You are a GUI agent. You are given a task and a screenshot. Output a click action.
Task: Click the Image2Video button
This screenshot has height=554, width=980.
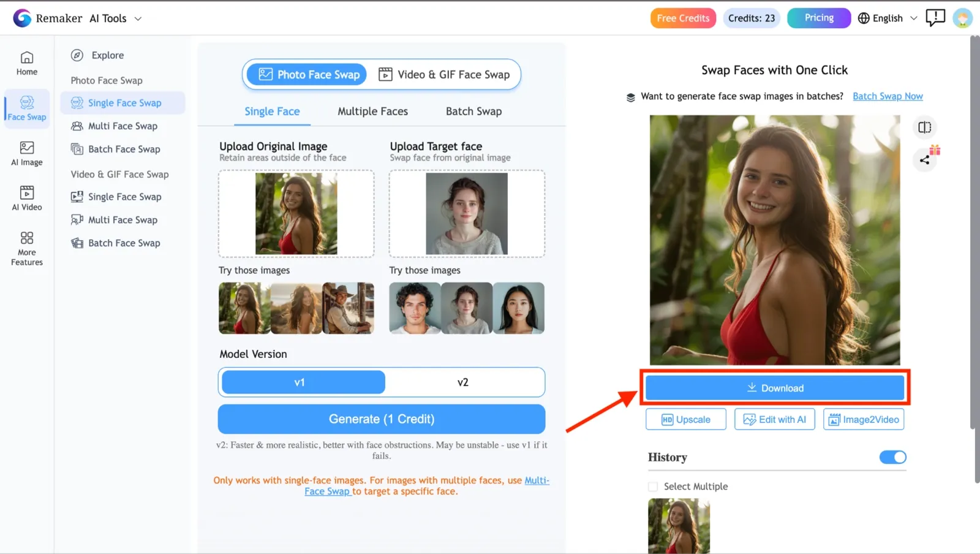(x=864, y=420)
